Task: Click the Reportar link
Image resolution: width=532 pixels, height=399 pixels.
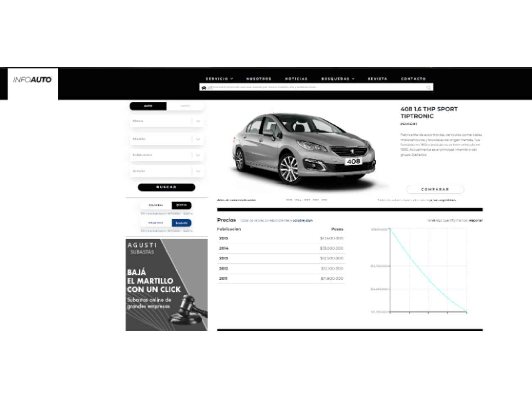Action: pyautogui.click(x=476, y=221)
